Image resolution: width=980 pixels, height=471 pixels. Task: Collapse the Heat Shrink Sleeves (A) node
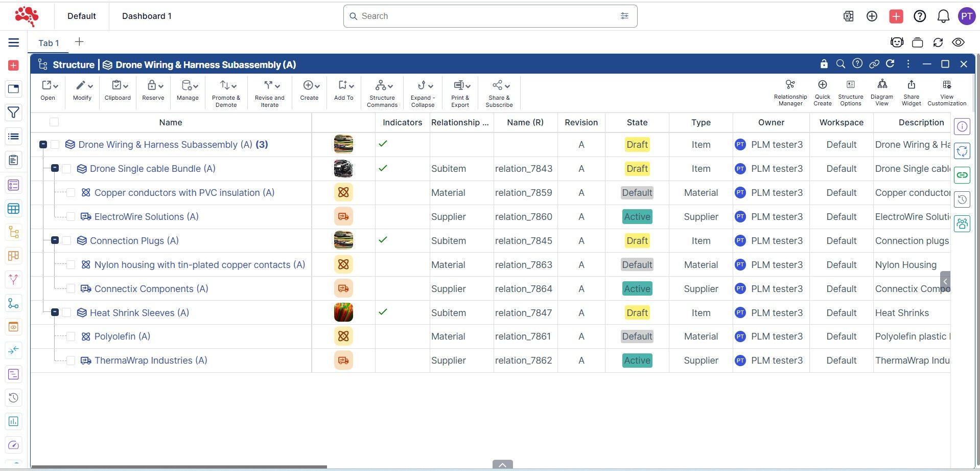click(55, 312)
